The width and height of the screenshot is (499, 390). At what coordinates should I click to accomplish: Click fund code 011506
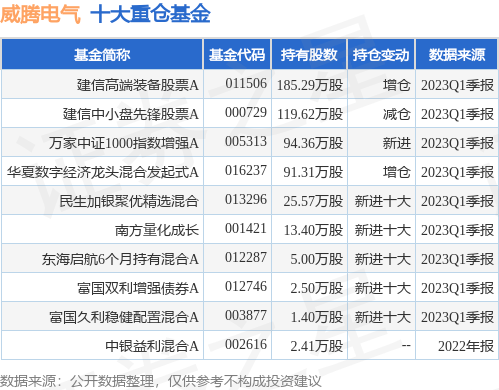(246, 83)
